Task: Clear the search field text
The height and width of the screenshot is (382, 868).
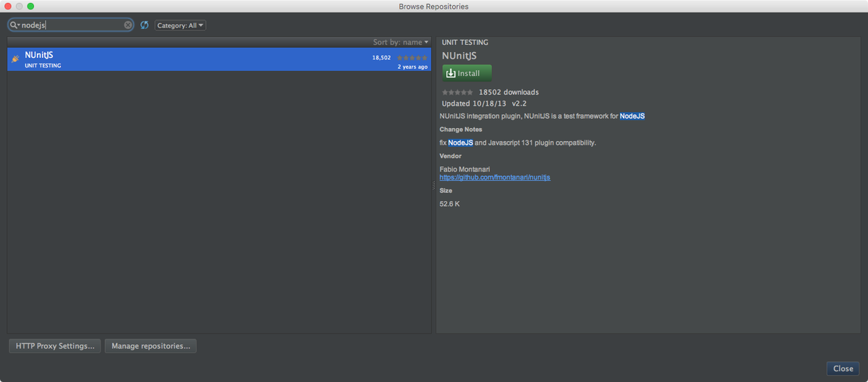Action: coord(128,25)
